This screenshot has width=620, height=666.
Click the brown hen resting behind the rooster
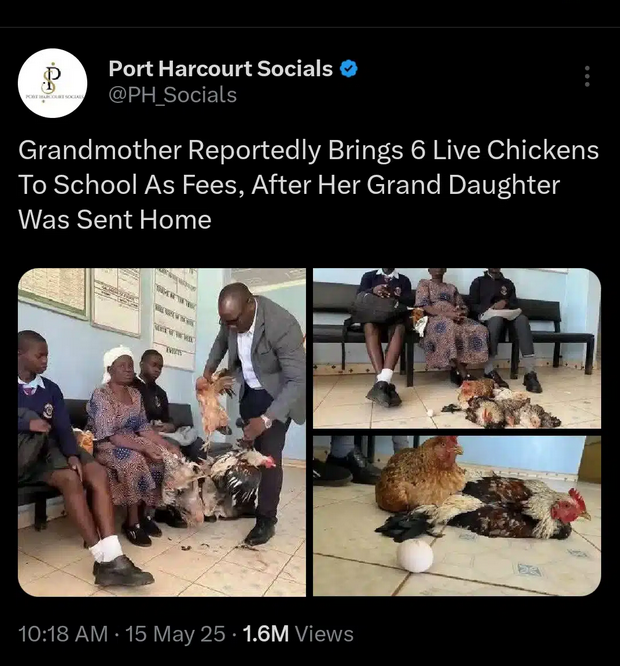(420, 475)
